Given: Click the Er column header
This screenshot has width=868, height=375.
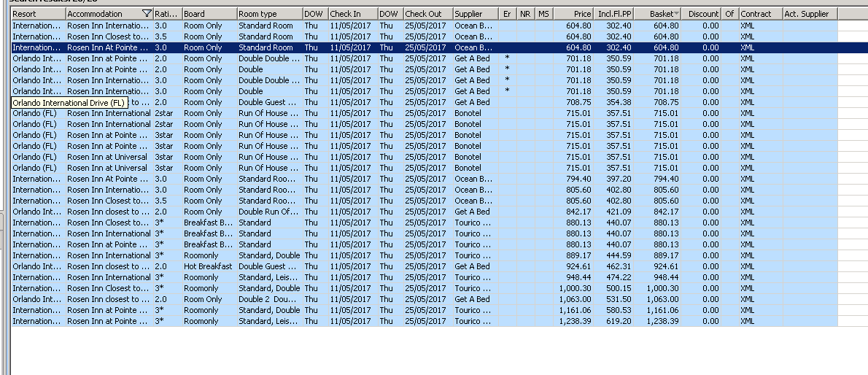Looking at the screenshot, I should point(508,14).
